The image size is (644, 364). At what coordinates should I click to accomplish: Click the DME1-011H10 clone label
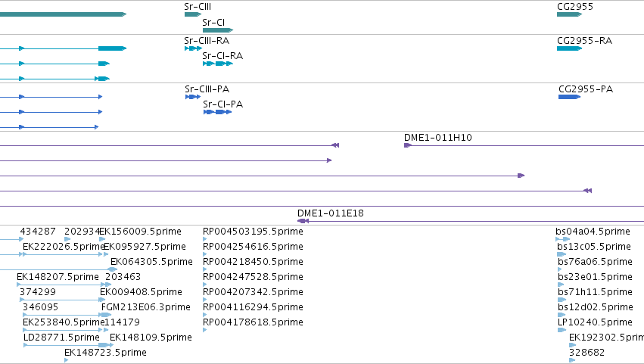pos(438,138)
